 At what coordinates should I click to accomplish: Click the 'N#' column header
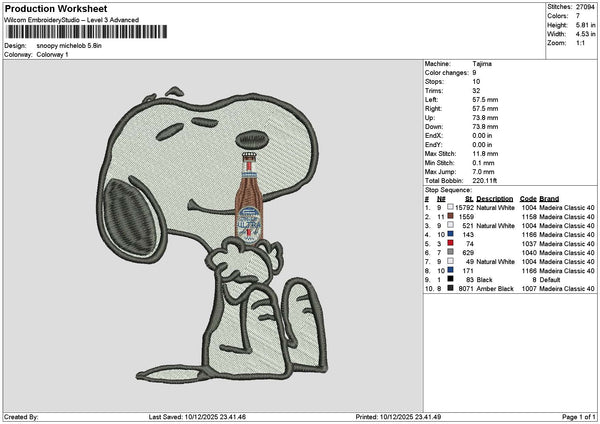(441, 199)
